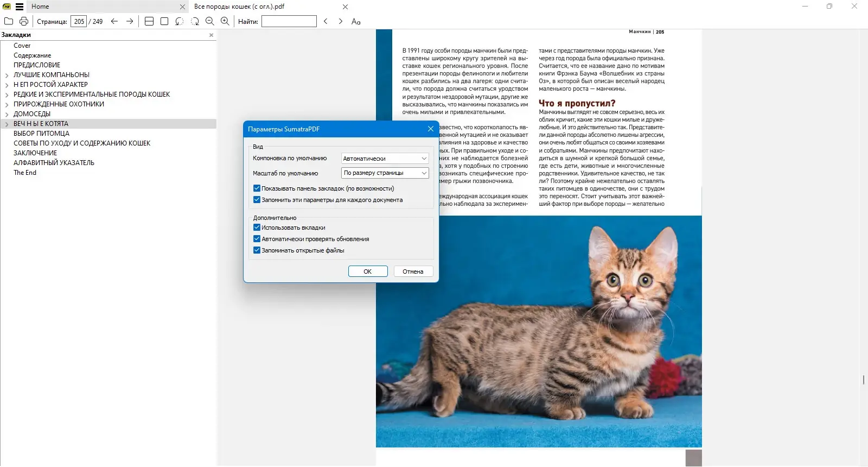Toggle Запоминать открытые файлы checkbox

pyautogui.click(x=257, y=250)
